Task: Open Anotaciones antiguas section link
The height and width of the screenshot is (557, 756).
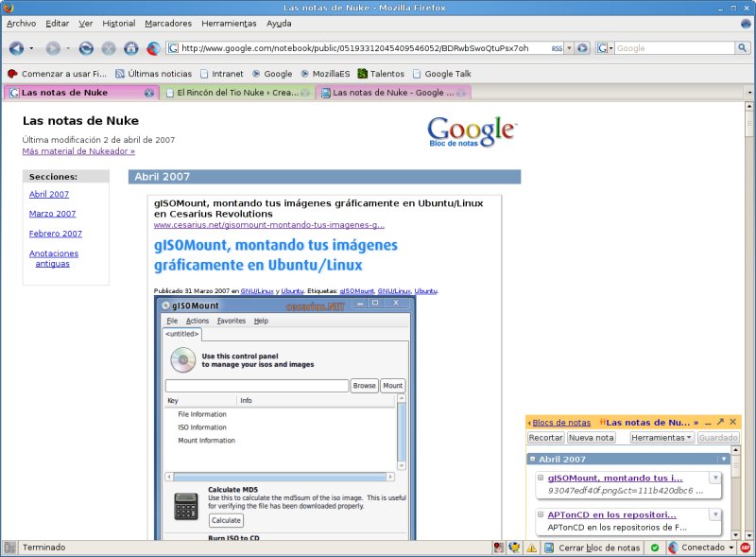Action: tap(54, 258)
